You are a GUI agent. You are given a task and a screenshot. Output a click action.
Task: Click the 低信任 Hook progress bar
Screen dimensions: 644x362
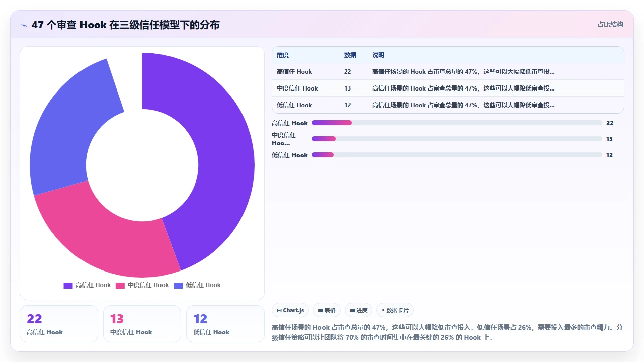457,155
